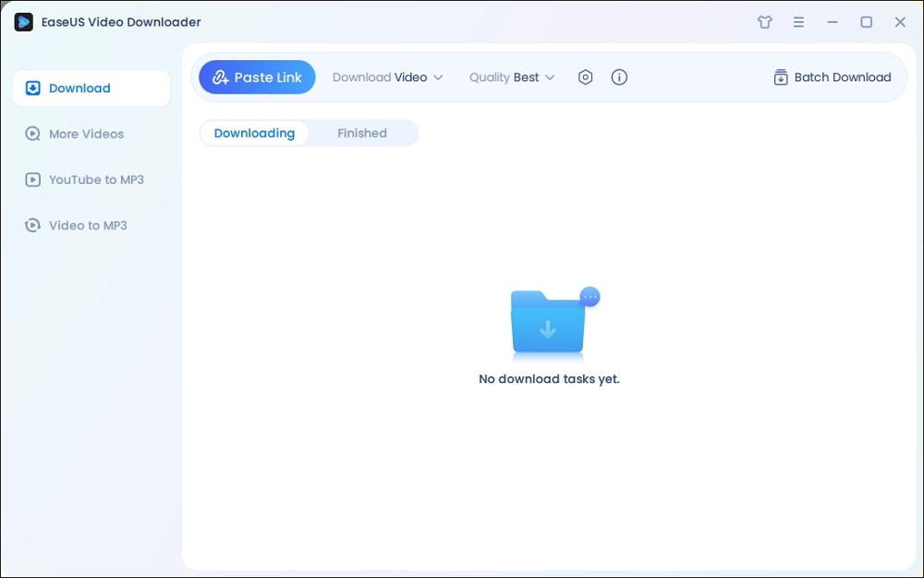Click the Video to MP3 sidebar icon
The image size is (924, 578).
[33, 226]
